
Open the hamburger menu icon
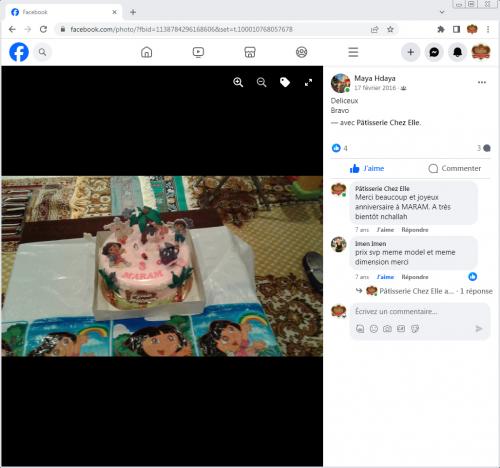[x=353, y=52]
